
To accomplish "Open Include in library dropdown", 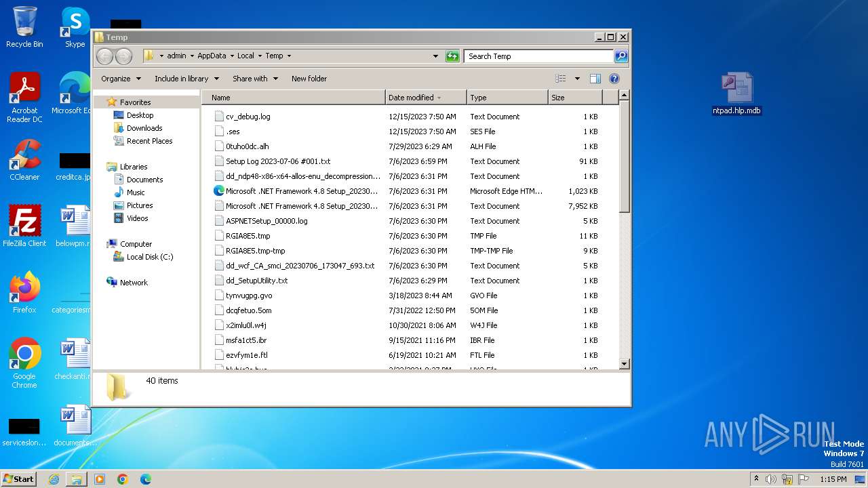I will point(186,79).
